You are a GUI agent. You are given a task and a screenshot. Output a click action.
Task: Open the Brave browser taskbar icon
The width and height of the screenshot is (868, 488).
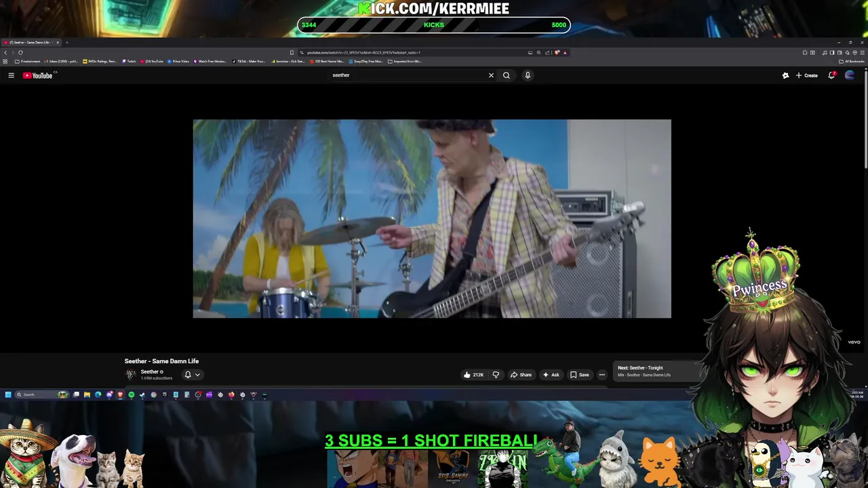(120, 394)
